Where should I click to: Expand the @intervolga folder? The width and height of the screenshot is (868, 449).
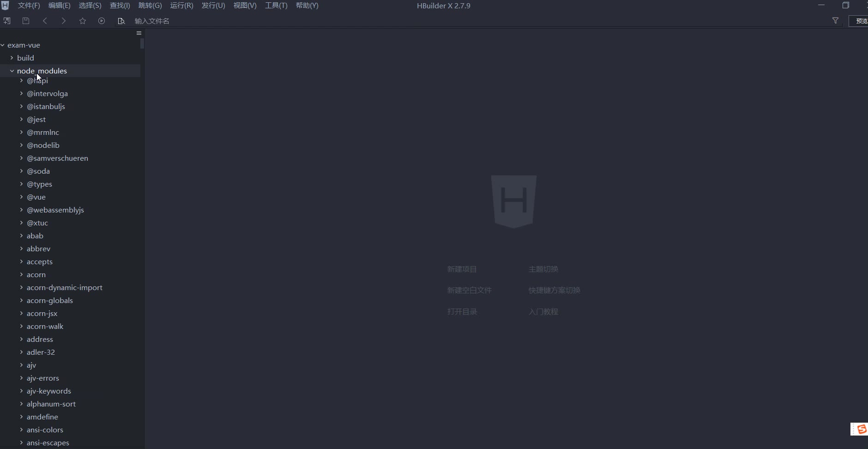pos(22,93)
